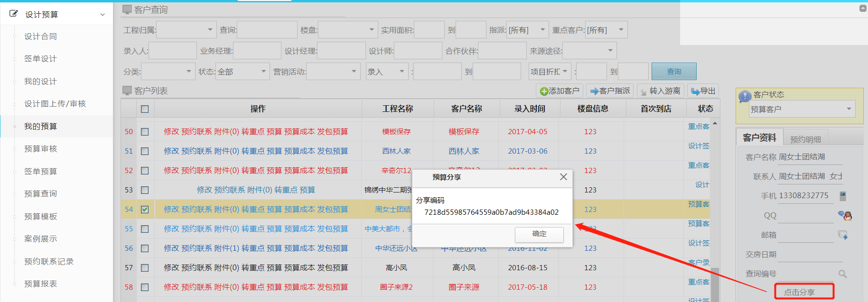The image size is (868, 302).
Task: Click the 点击分享 button
Action: point(804,292)
